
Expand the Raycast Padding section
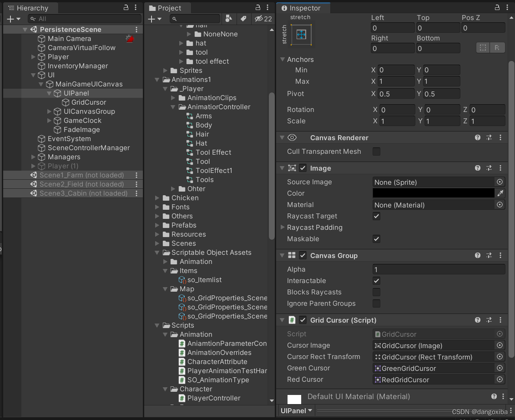pos(283,228)
